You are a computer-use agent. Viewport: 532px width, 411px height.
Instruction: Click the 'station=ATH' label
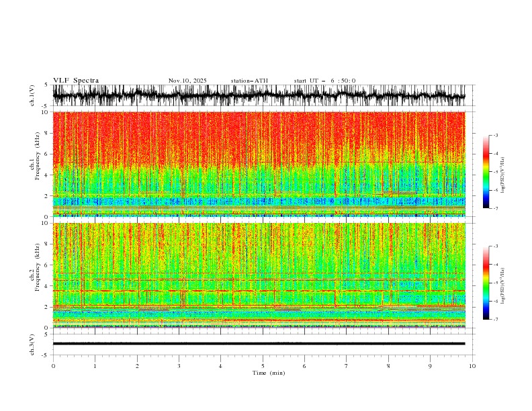249,81
